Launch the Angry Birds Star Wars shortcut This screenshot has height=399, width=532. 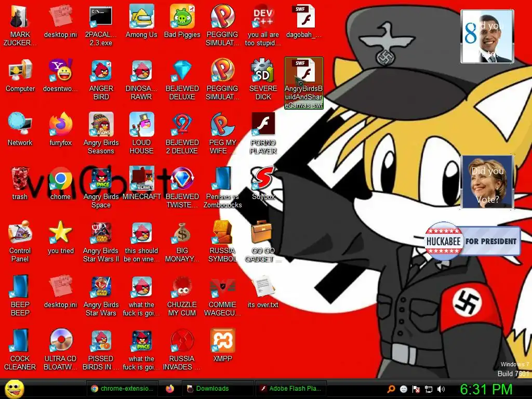(x=101, y=296)
